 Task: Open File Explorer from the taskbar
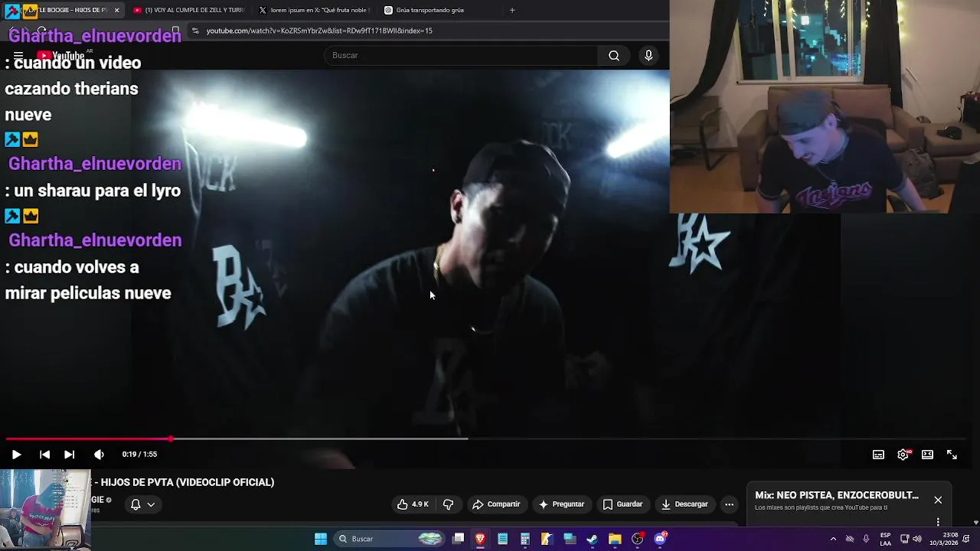click(x=614, y=539)
